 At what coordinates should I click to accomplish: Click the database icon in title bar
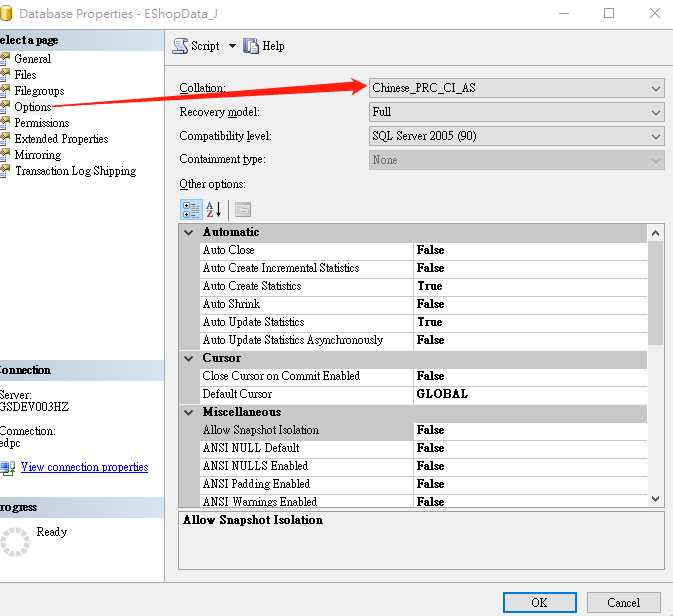pyautogui.click(x=6, y=13)
